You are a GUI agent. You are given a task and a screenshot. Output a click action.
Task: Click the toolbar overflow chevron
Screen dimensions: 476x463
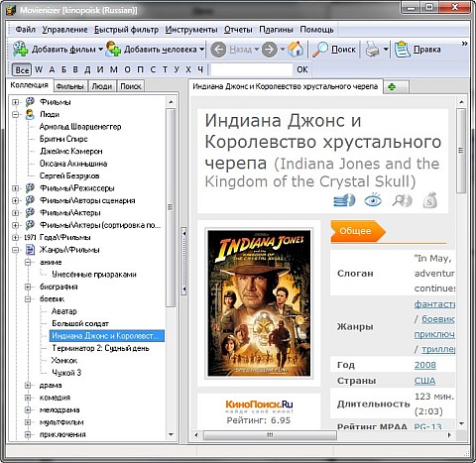pos(464,44)
